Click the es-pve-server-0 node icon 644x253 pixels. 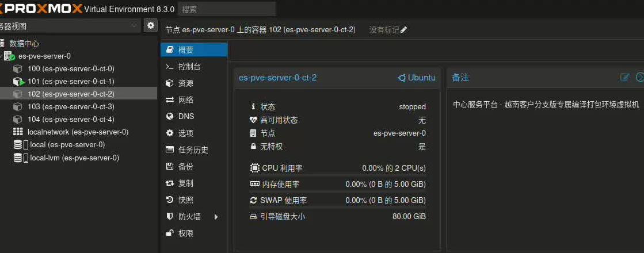click(x=9, y=56)
